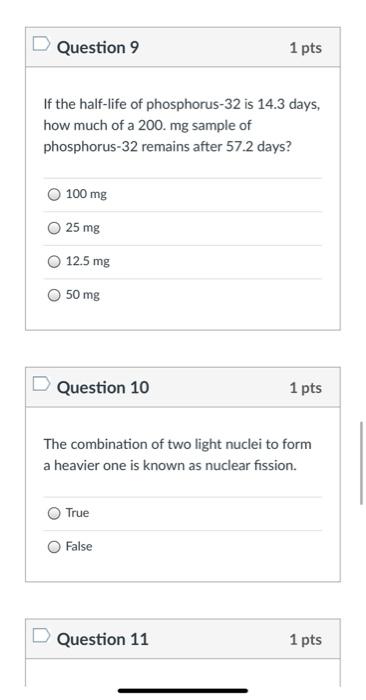
Task: Click the 1 pts label of Question 11
Action: click(x=305, y=639)
